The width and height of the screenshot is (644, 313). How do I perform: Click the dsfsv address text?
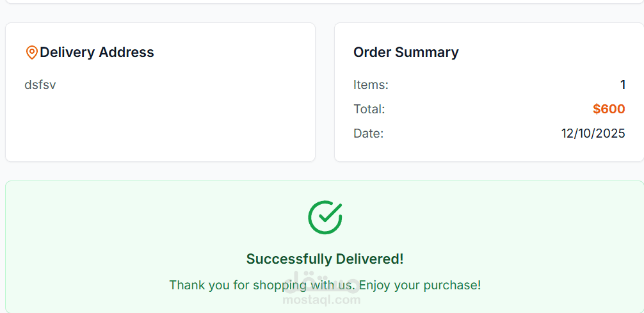tap(40, 84)
